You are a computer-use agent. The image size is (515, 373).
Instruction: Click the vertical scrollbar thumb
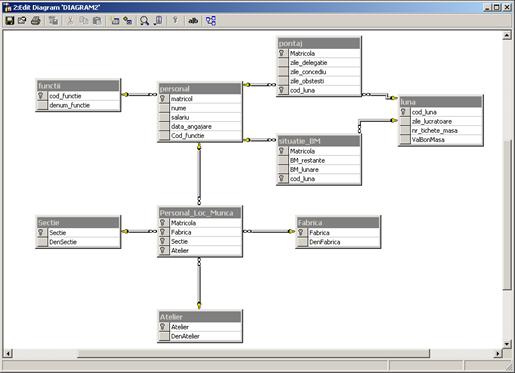click(x=507, y=215)
